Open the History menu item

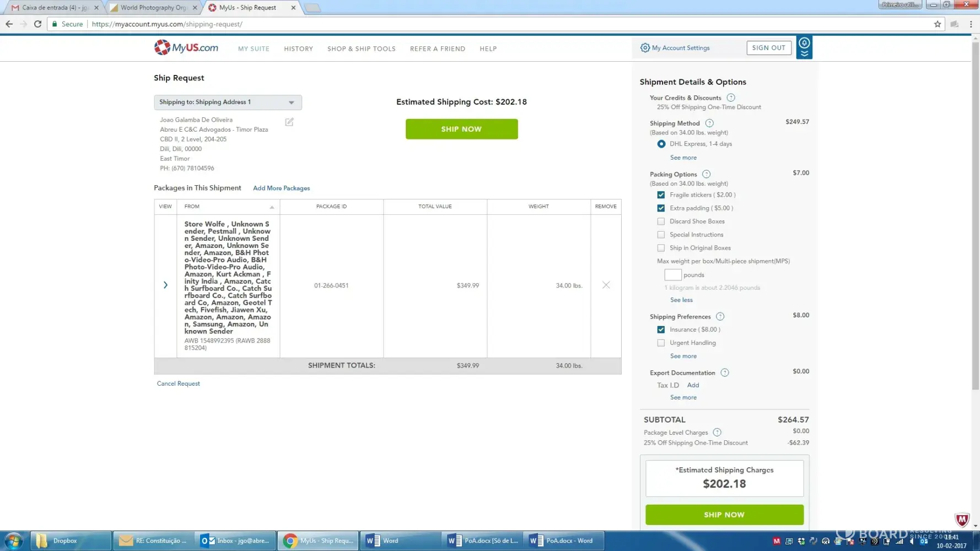298,49
